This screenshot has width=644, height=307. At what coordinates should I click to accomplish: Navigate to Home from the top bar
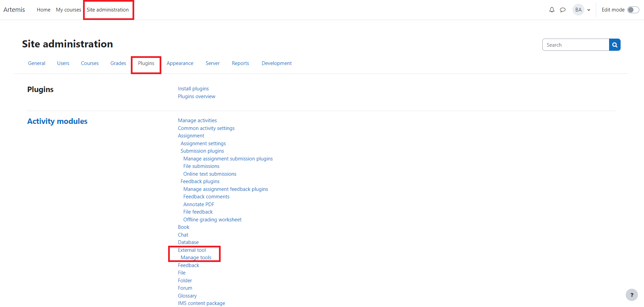point(43,10)
